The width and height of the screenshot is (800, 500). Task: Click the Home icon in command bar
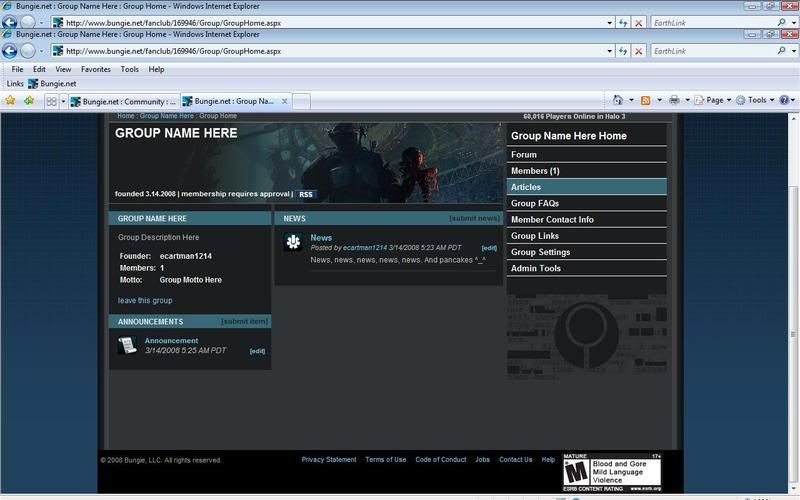pyautogui.click(x=618, y=101)
